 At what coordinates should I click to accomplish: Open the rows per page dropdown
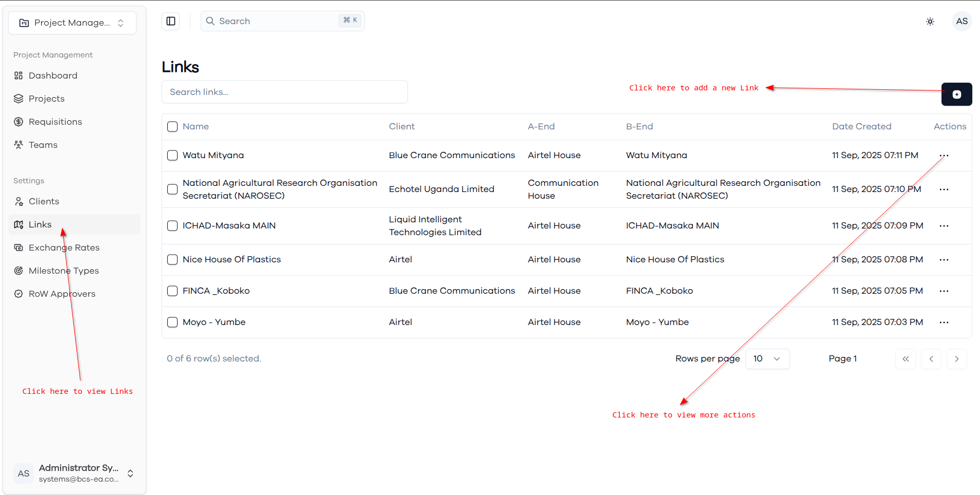click(768, 359)
